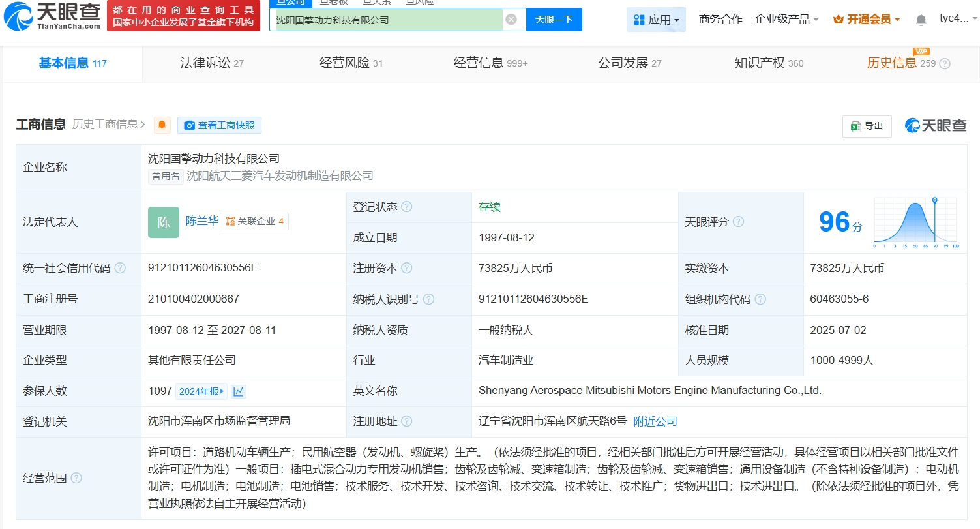Viewport: 980px width, 529px height.
Task: Click help icon beside 组织机构代码
Action: tap(760, 299)
